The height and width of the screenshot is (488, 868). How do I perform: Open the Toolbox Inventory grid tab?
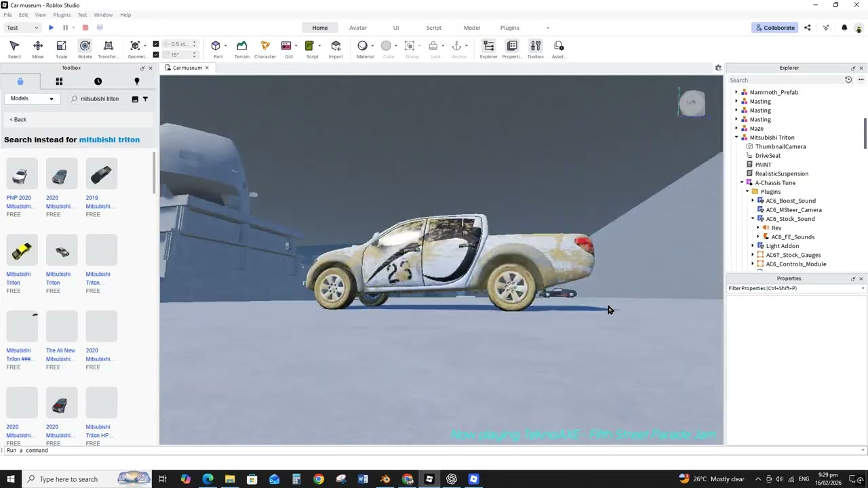(59, 81)
